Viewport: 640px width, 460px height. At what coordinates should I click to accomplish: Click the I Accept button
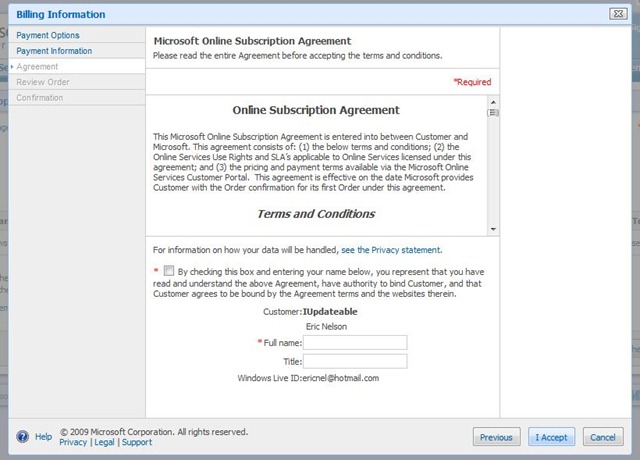[x=551, y=437]
